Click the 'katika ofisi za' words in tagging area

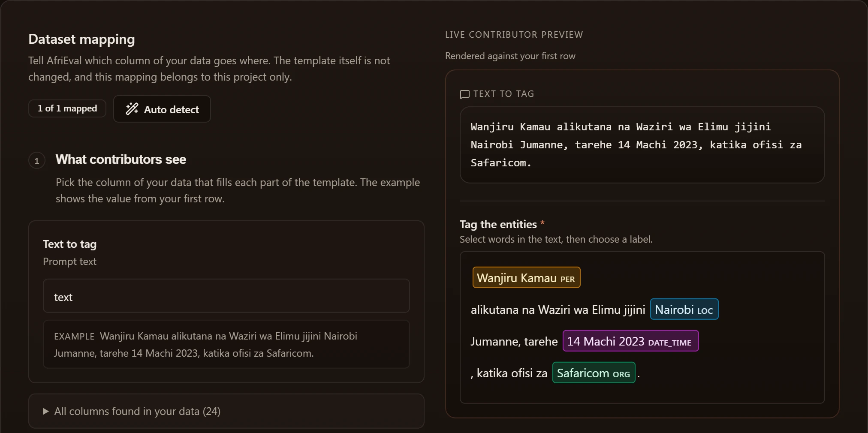pos(512,373)
